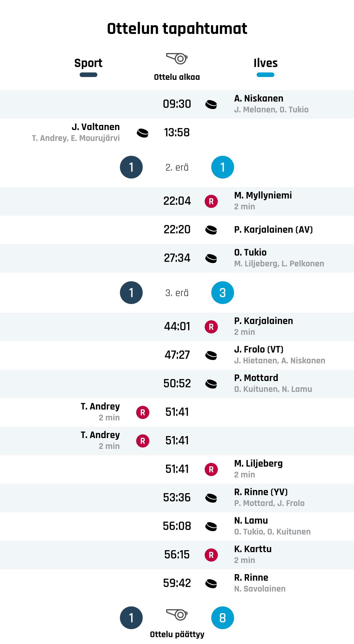This screenshot has height=644, width=354.
Task: Click player name P. Karjalainen (AV)
Action: pos(273,230)
